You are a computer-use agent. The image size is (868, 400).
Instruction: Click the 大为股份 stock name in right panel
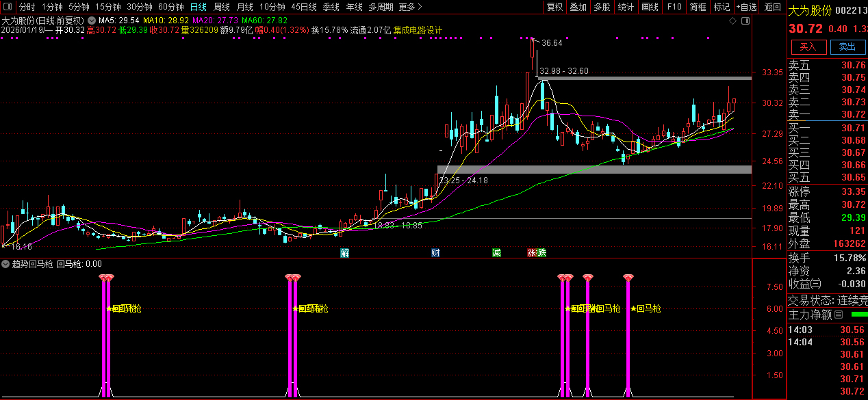coord(810,11)
